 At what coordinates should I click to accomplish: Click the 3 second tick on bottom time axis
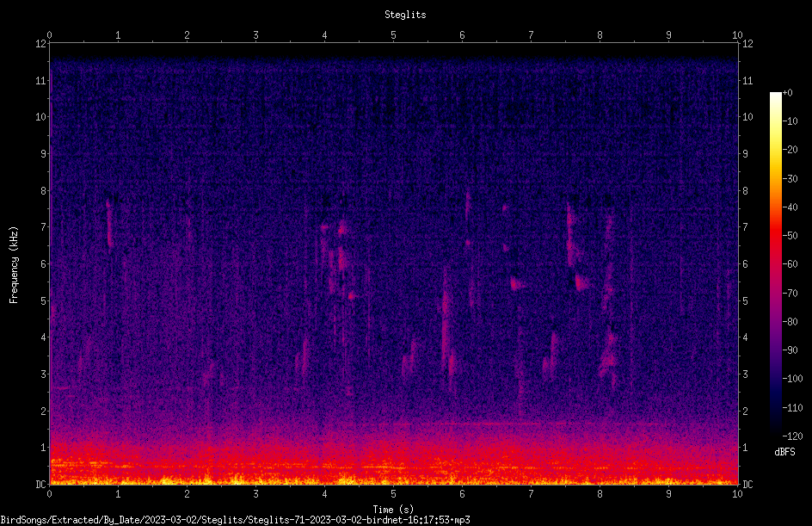[255, 494]
